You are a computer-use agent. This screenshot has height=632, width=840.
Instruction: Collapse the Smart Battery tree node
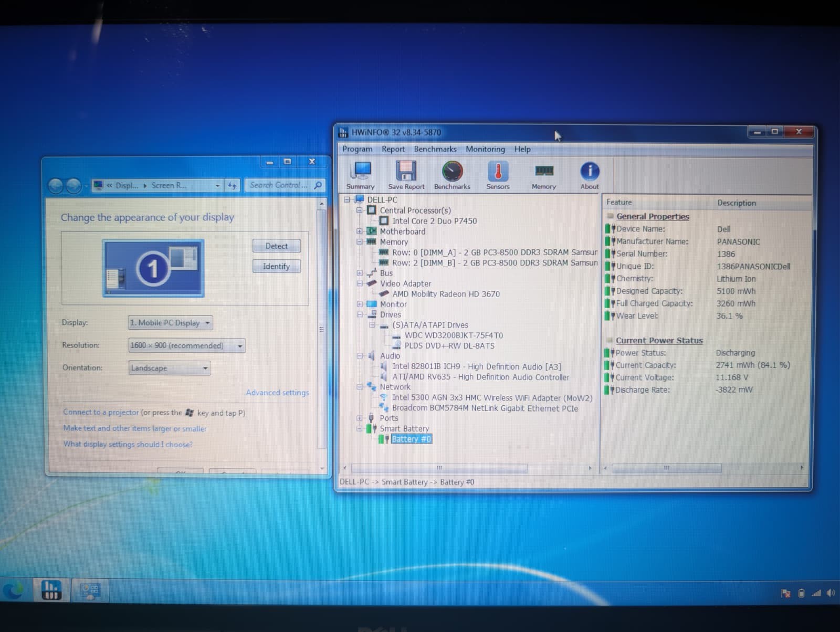click(x=360, y=429)
